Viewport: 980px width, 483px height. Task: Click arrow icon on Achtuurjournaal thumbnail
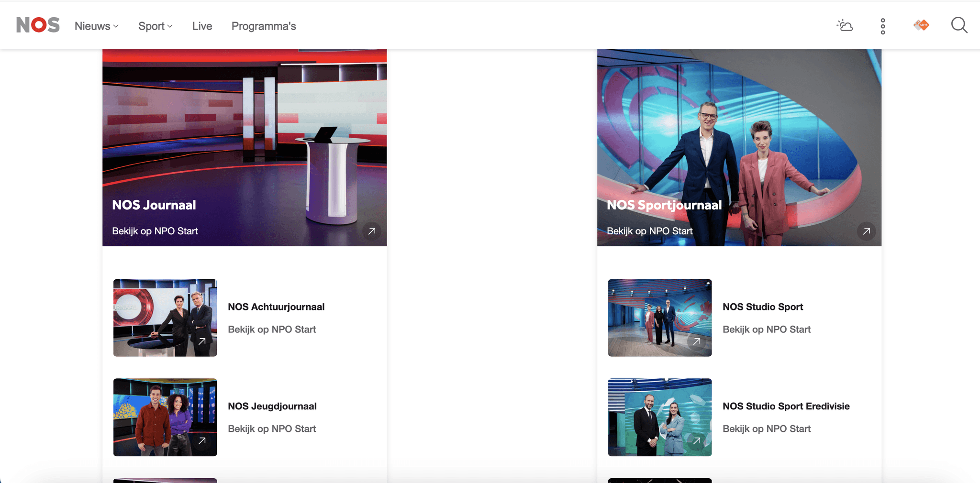click(x=202, y=341)
